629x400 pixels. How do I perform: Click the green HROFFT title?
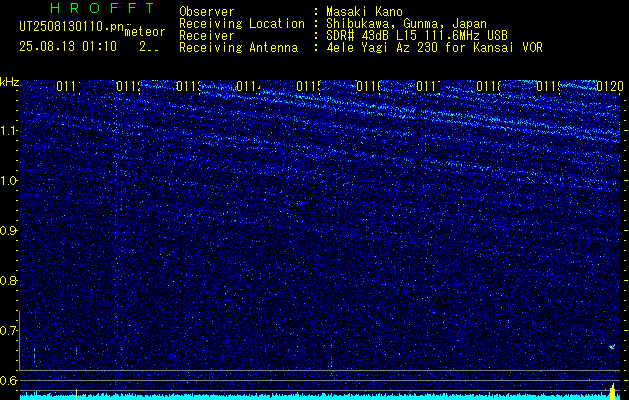tap(102, 8)
